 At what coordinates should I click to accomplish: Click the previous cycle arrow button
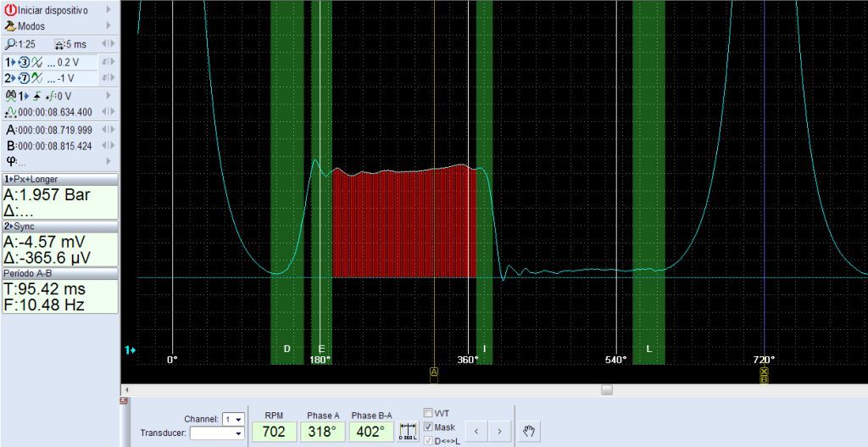point(477,432)
